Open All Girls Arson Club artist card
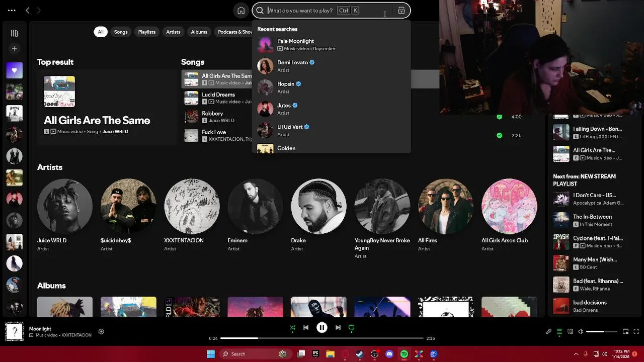644x362 pixels. [509, 215]
